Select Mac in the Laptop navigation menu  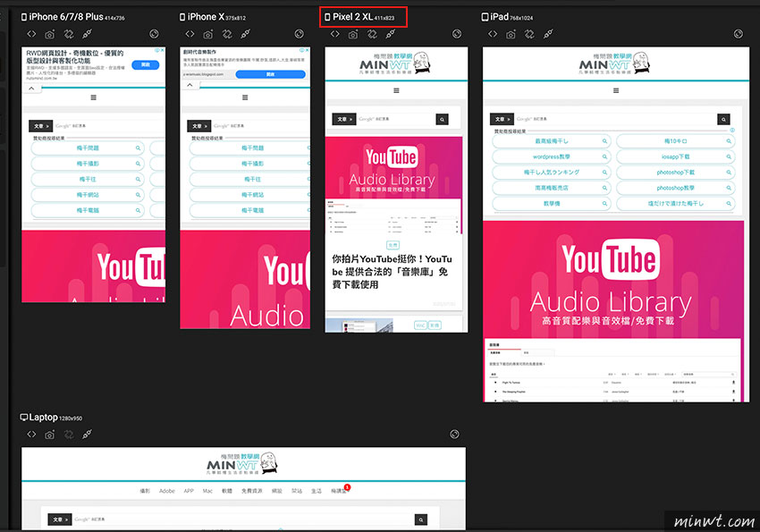coord(207,491)
